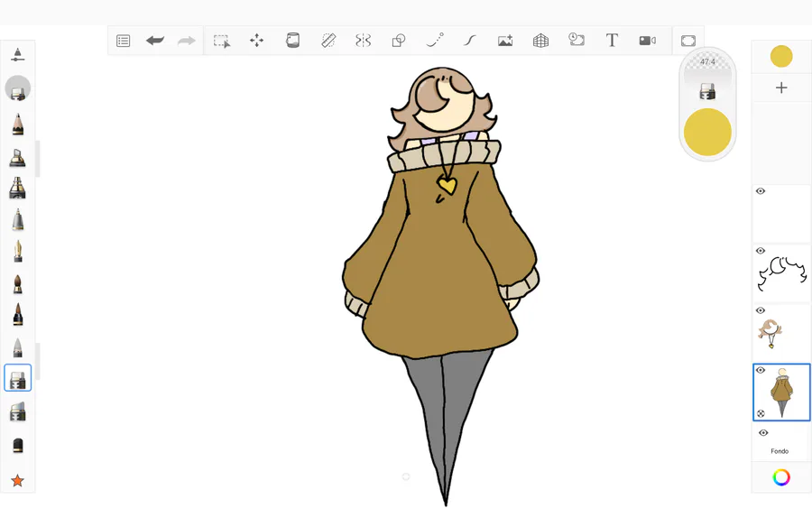Image resolution: width=812 pixels, height=508 pixels.
Task: Select the Fondo background layer
Action: point(781,441)
